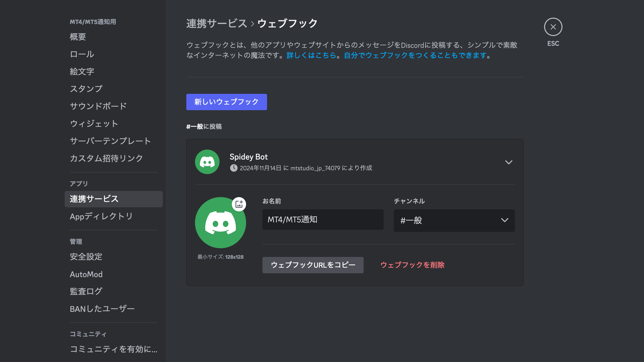
Task: Go back via the 連携サービス breadcrumb
Action: pyautogui.click(x=217, y=23)
